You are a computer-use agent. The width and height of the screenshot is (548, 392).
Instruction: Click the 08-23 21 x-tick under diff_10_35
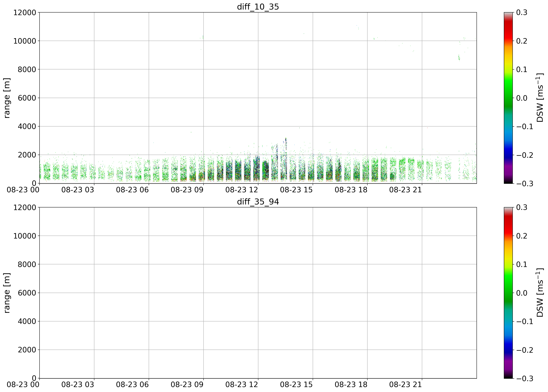405,190
